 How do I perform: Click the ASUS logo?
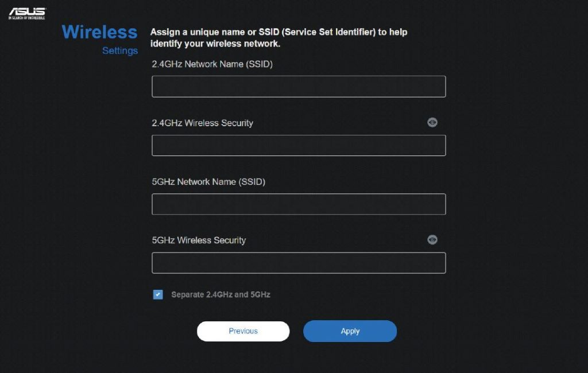(x=27, y=13)
